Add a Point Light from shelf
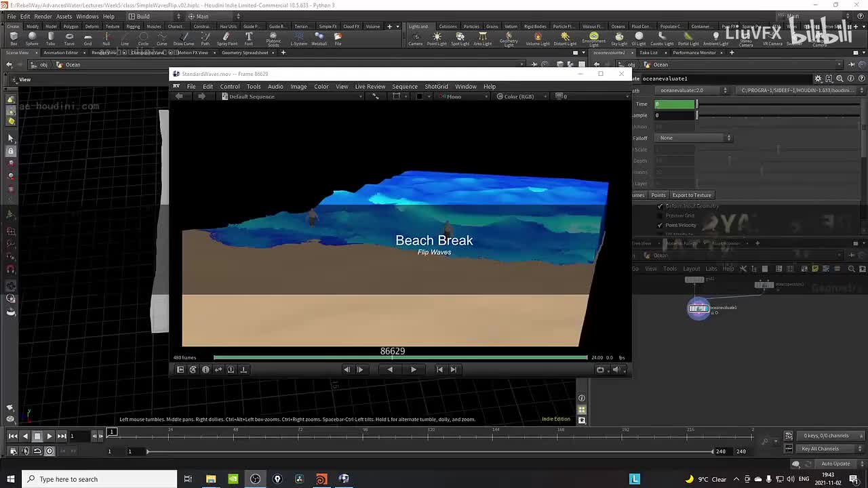 coord(437,38)
